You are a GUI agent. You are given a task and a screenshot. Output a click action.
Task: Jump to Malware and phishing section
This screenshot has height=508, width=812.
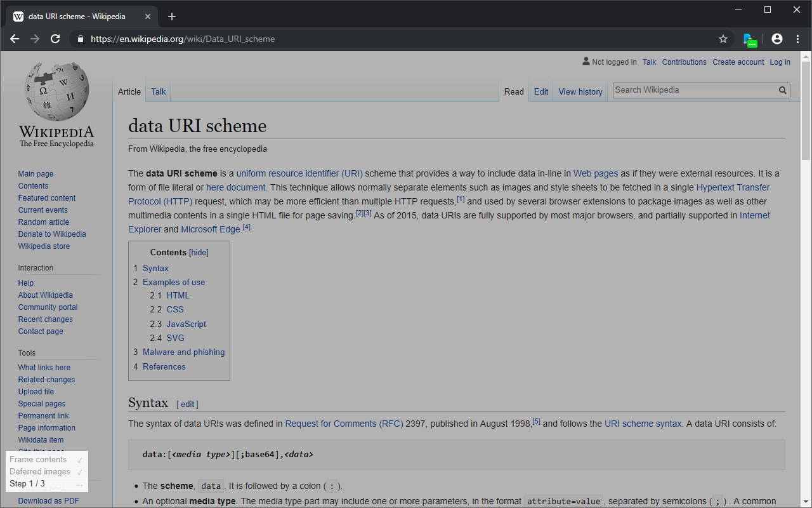183,352
